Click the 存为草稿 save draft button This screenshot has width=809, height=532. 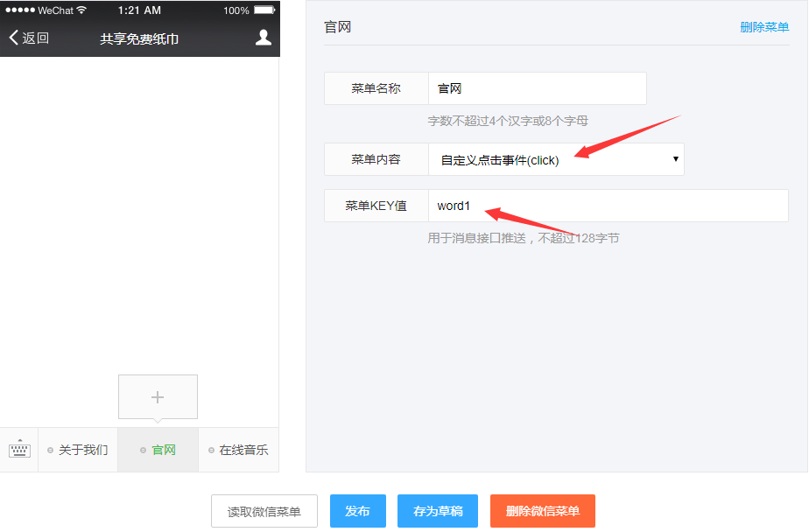point(437,511)
